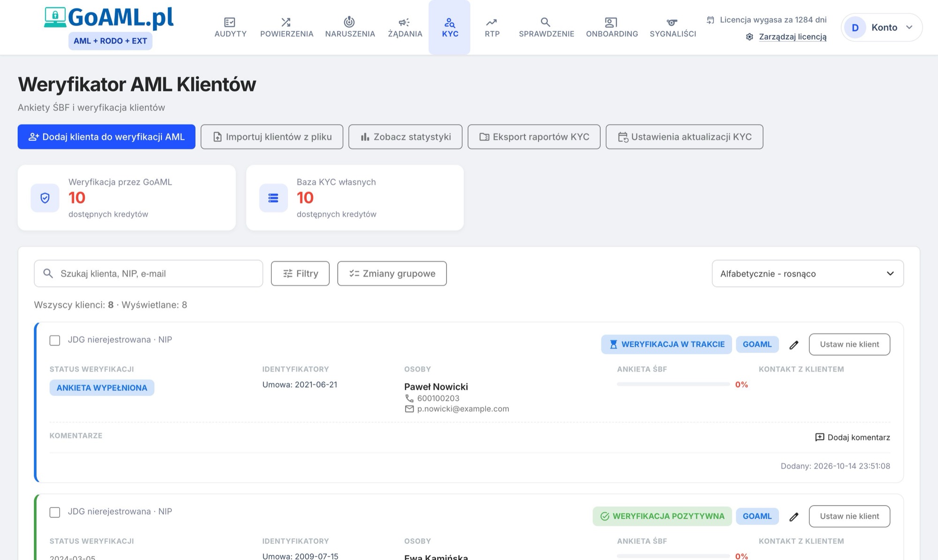
Task: Click the GOAML badge on Paweł Nowicki's card
Action: [x=757, y=344]
